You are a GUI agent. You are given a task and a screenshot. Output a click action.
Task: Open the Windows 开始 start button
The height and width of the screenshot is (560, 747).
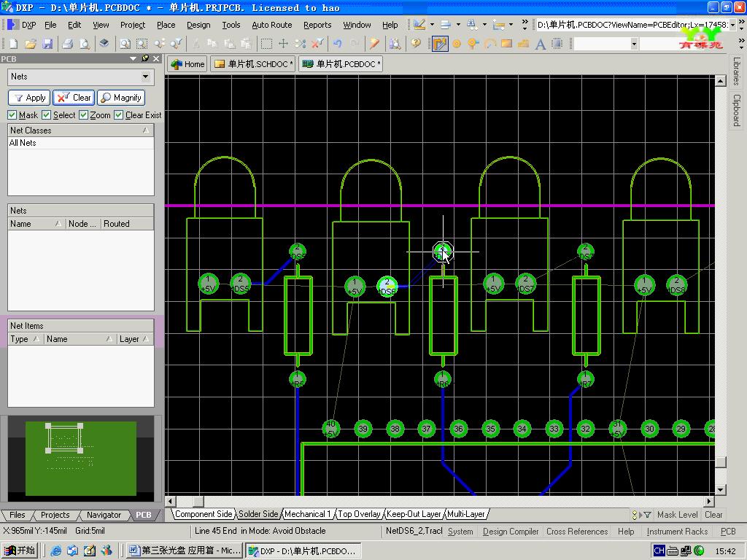[x=20, y=551]
